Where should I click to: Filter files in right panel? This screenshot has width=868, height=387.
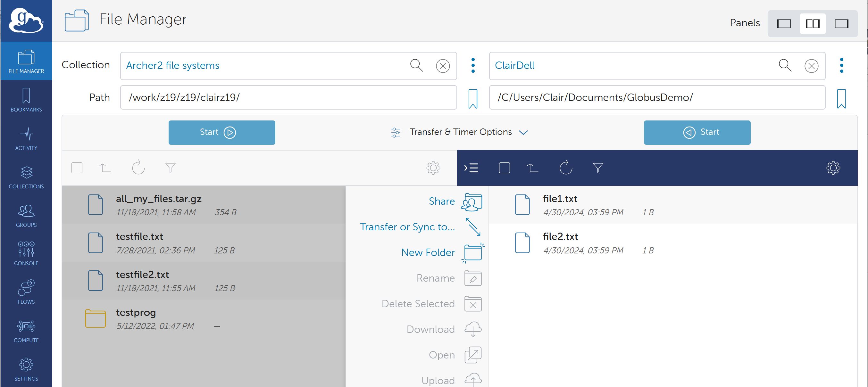pyautogui.click(x=598, y=168)
